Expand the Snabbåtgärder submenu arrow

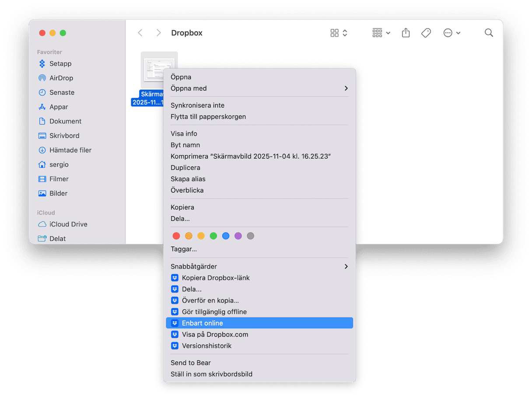click(x=346, y=266)
